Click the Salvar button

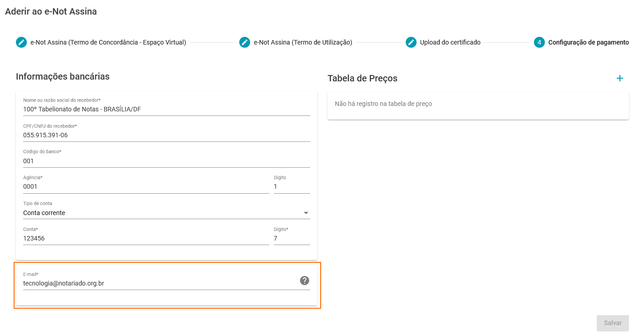(x=613, y=323)
